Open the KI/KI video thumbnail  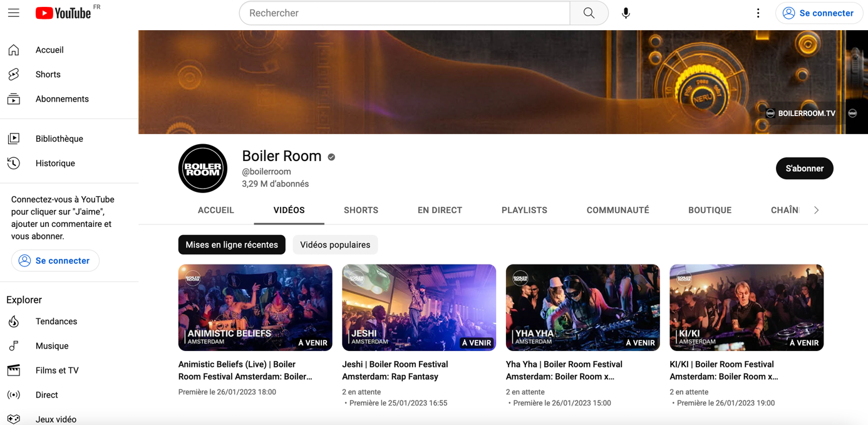point(747,308)
